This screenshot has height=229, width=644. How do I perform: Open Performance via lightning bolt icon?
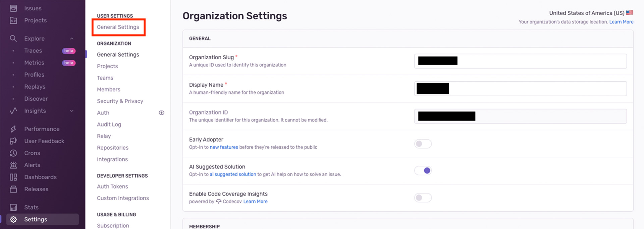[13, 129]
